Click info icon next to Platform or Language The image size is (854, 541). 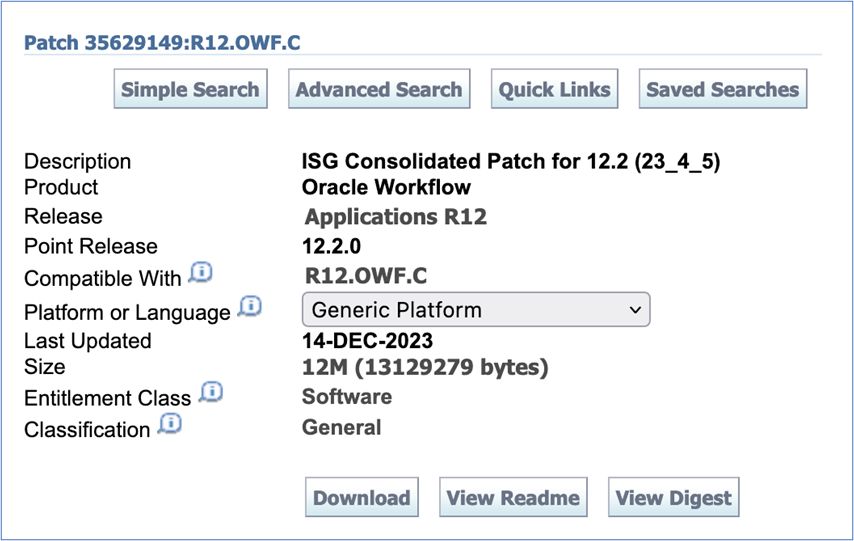pyautogui.click(x=250, y=307)
